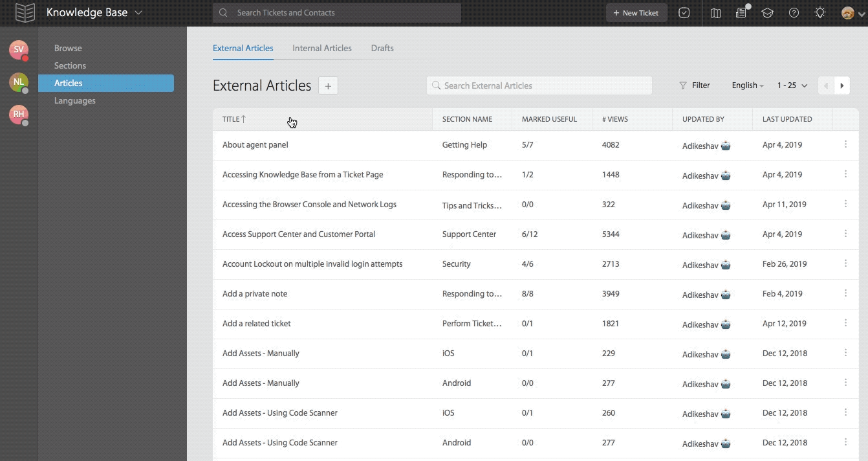Viewport: 868px width, 461px height.
Task: Click the 8/8 marked useful value
Action: pos(528,294)
